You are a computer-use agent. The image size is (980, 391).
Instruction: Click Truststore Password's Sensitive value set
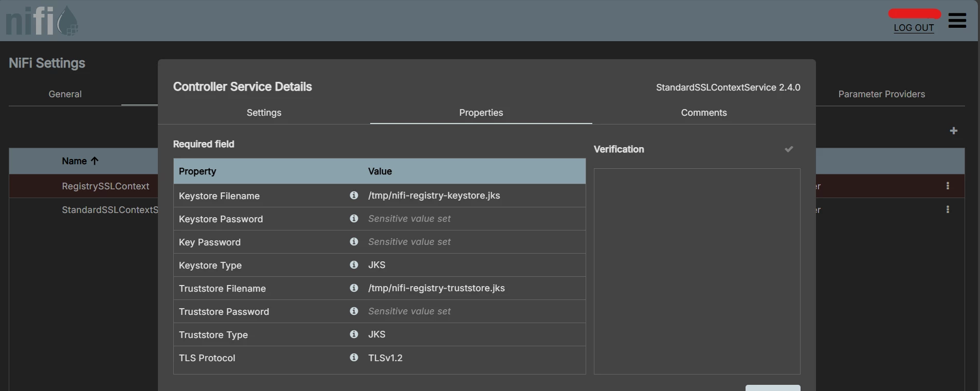[409, 311]
